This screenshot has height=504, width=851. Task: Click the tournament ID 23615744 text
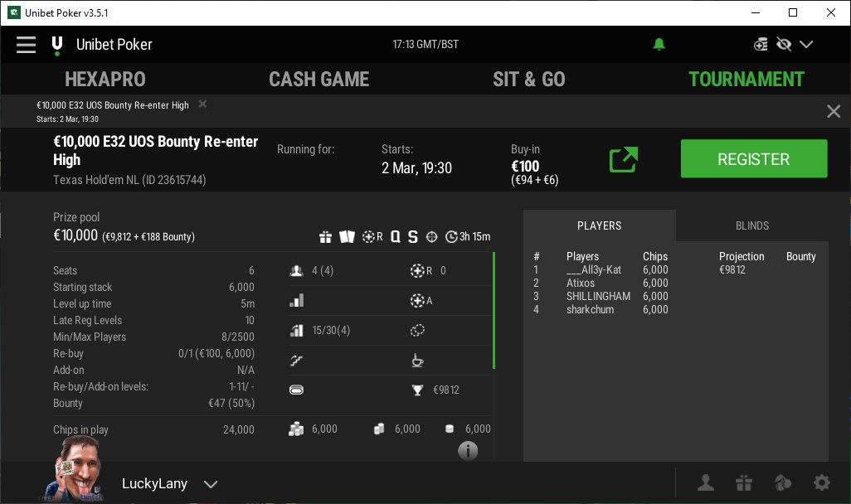(x=173, y=180)
